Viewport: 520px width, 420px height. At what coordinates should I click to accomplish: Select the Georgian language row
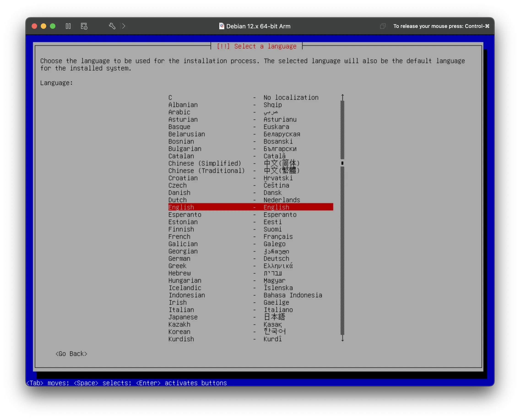(251, 251)
